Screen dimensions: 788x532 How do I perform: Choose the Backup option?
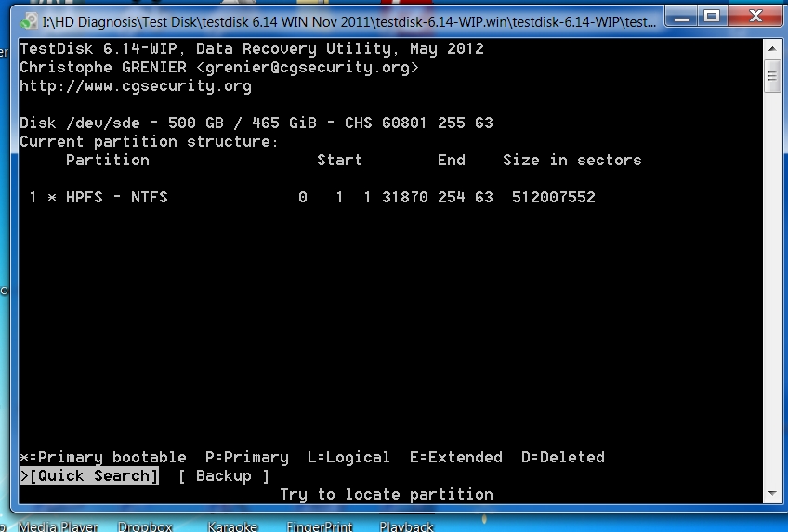224,475
